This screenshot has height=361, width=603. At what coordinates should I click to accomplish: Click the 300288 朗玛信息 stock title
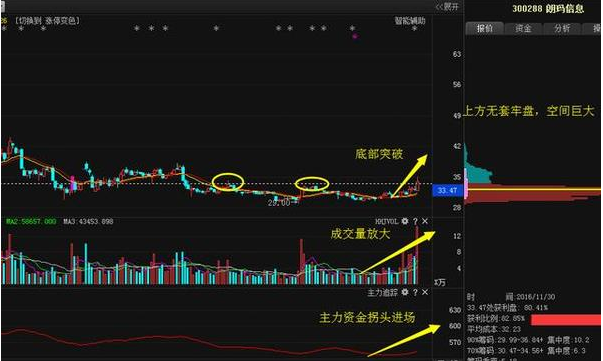point(548,9)
